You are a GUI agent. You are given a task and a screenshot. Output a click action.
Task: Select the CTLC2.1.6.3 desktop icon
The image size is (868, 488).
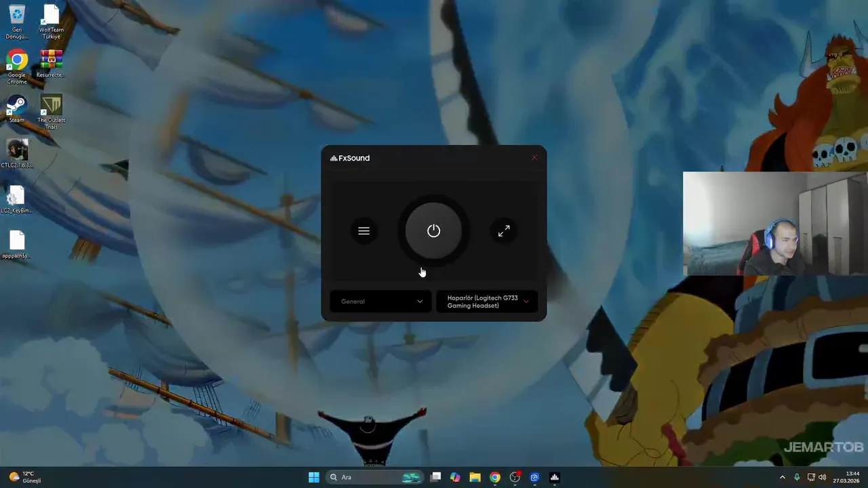[17, 154]
